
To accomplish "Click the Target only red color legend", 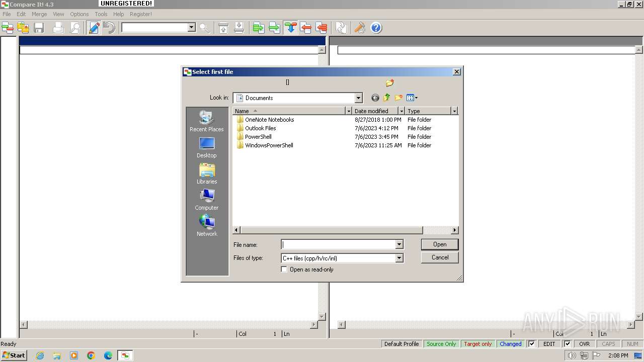I will point(478,344).
